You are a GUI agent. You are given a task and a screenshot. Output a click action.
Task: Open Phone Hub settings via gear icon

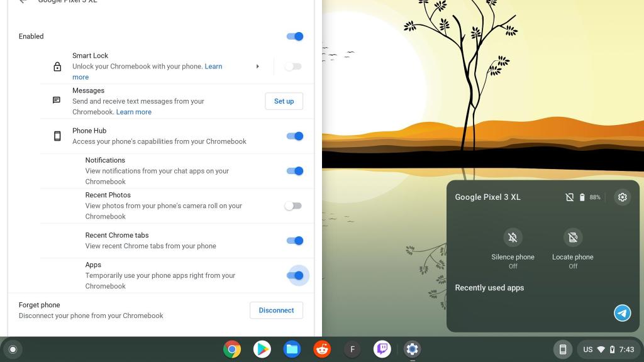tap(622, 197)
